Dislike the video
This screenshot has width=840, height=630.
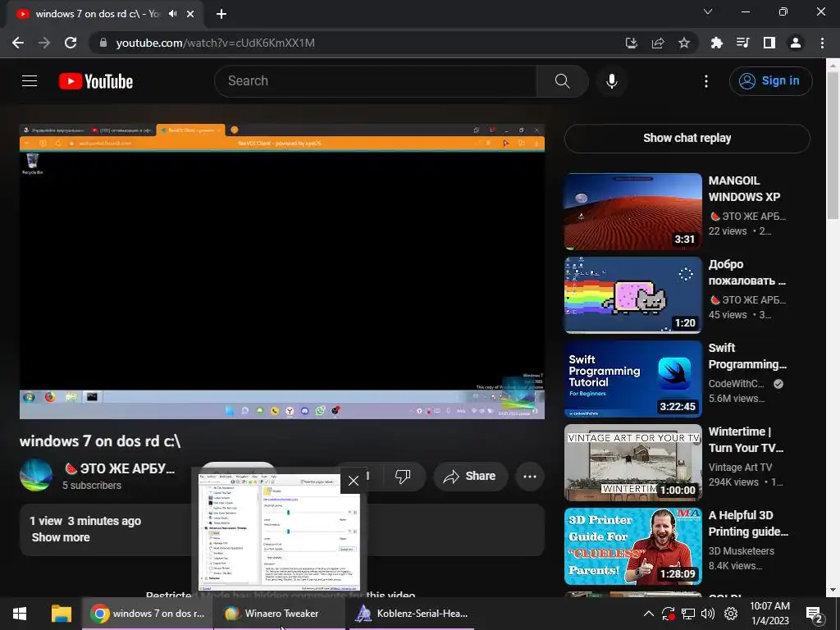click(402, 477)
